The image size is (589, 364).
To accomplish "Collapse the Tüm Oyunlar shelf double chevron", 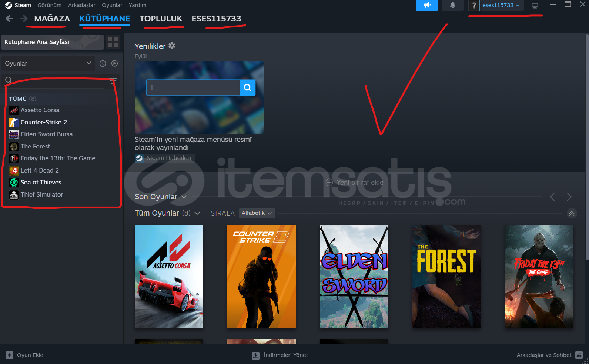I will click(572, 213).
